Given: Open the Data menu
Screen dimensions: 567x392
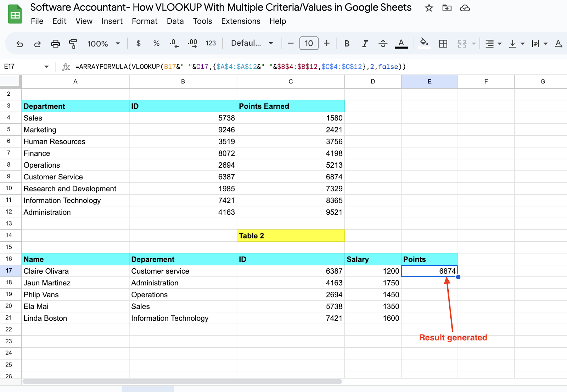Looking at the screenshot, I should tap(175, 21).
